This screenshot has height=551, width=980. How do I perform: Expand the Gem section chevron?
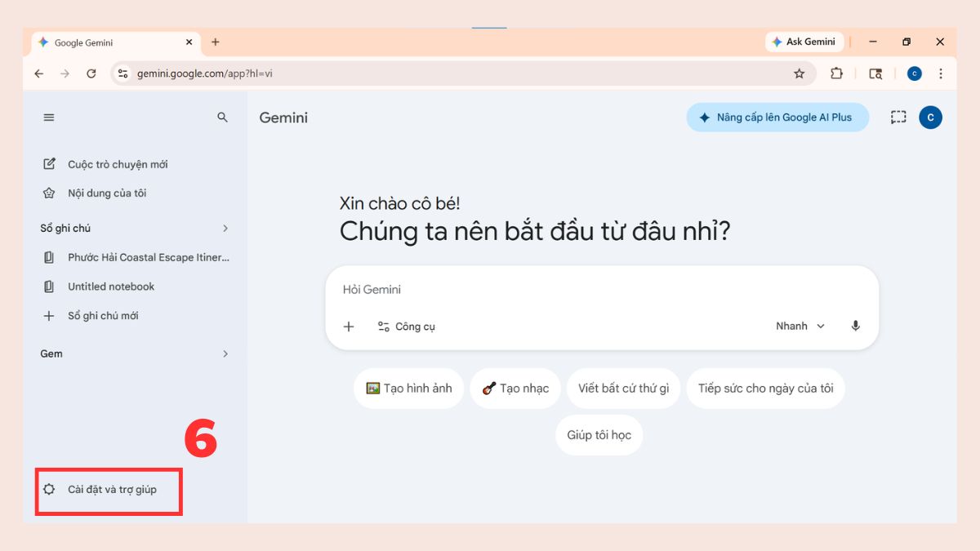[225, 354]
